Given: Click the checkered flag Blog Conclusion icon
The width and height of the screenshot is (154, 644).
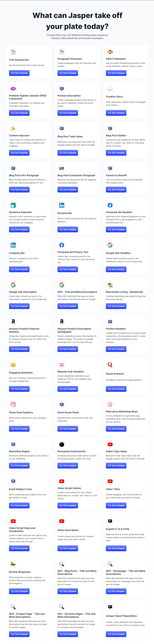Looking at the screenshot, I should click(62, 168).
